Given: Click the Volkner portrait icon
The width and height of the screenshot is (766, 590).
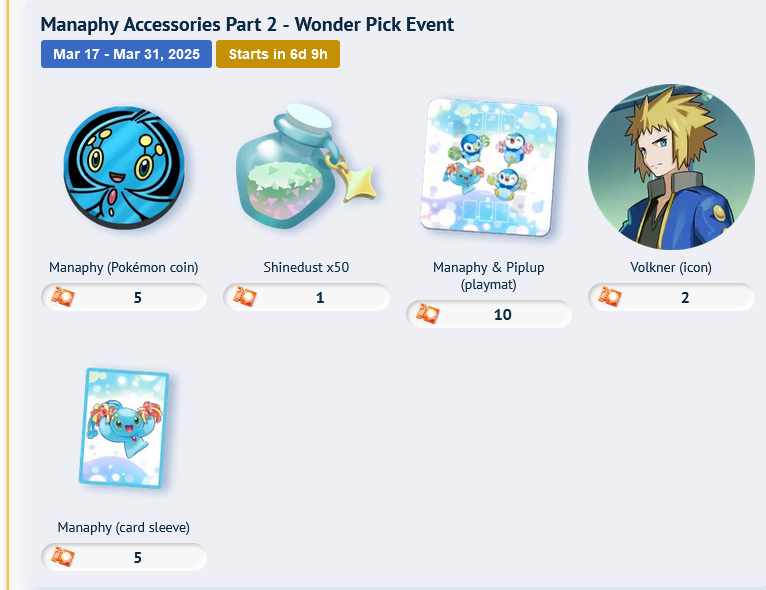Looking at the screenshot, I should pos(671,167).
